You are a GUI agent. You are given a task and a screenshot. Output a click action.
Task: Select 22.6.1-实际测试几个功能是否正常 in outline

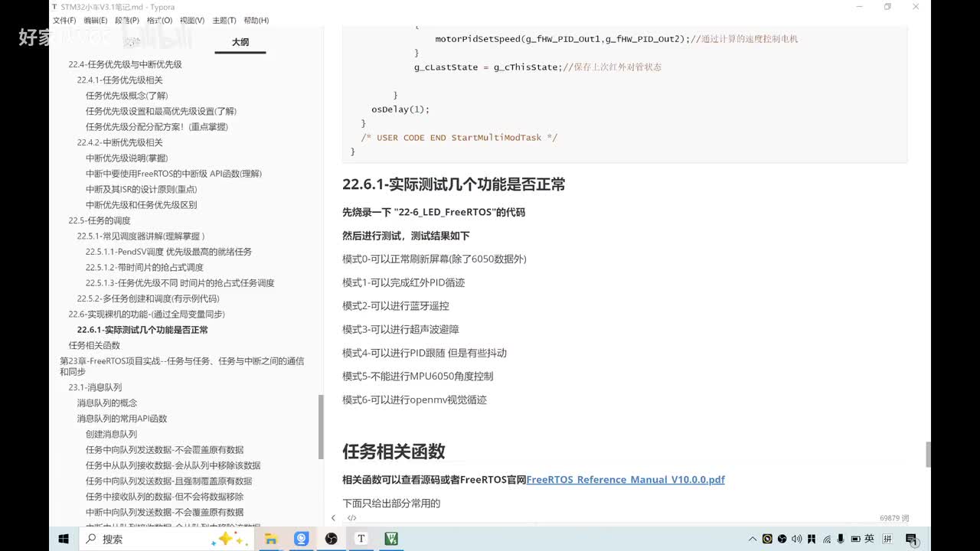pyautogui.click(x=142, y=330)
